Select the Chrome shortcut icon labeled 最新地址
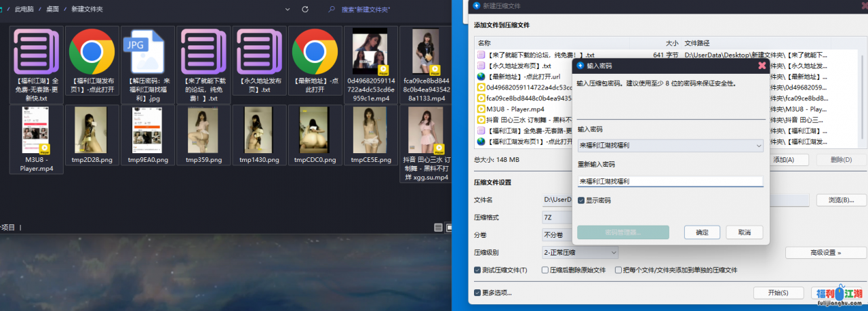Image resolution: width=868 pixels, height=311 pixels. click(x=315, y=53)
